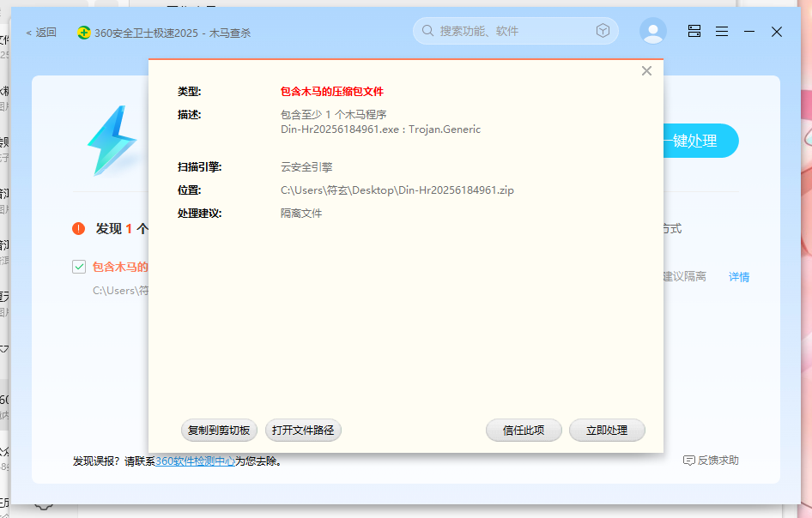Open the cube icon in search bar
Screen dimensions: 812x518
[x=603, y=31]
